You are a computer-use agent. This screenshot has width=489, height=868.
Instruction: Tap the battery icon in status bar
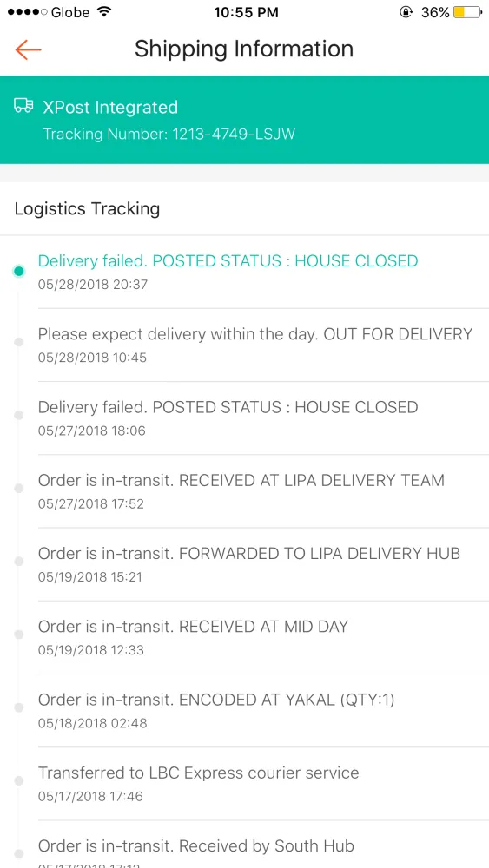coord(467,12)
